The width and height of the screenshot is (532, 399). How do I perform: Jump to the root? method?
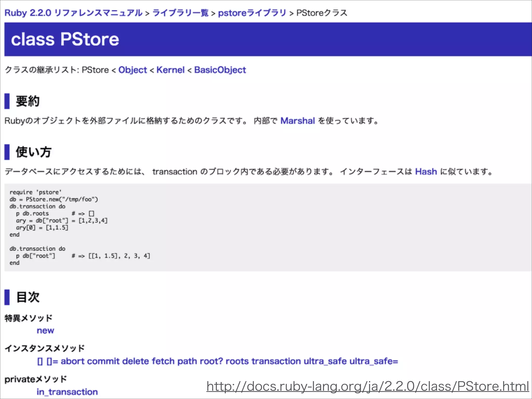211,361
